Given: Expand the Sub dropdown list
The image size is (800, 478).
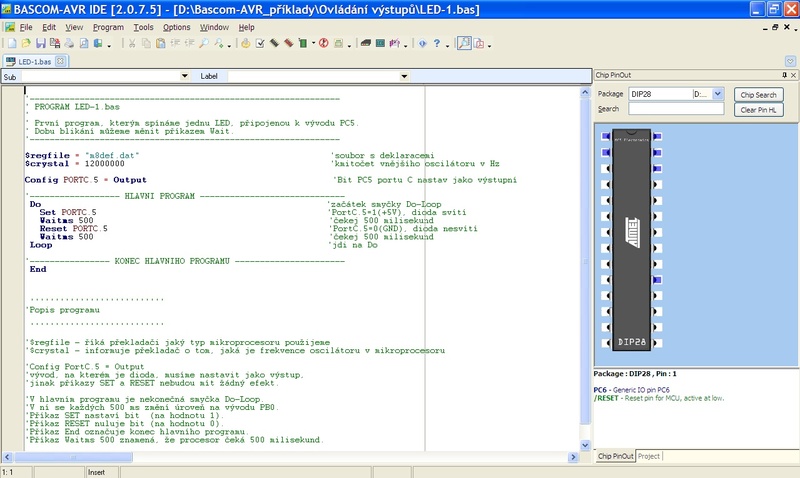Looking at the screenshot, I should tap(184, 76).
